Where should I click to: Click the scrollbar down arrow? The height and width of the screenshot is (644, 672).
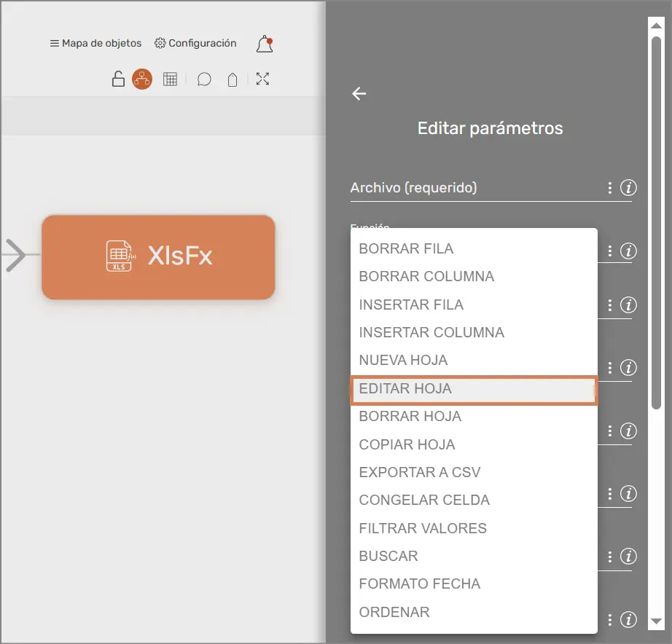tap(656, 621)
